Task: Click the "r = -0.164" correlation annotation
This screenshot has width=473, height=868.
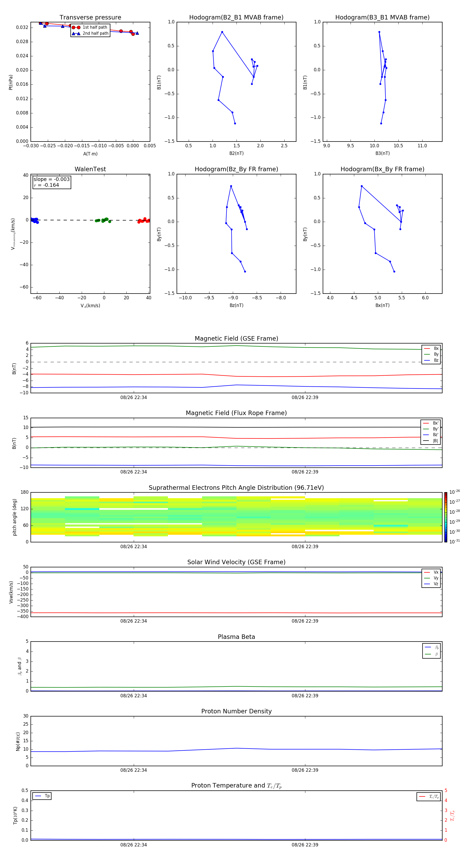Action: [47, 185]
